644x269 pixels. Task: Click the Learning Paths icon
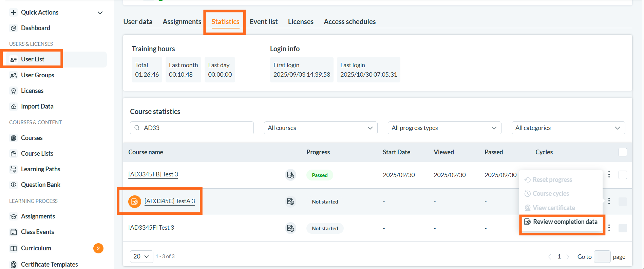[x=14, y=169]
